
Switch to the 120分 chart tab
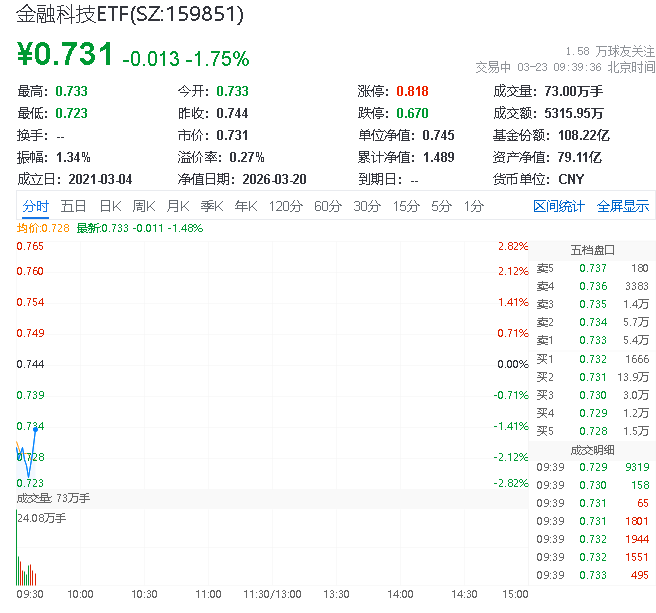click(285, 206)
